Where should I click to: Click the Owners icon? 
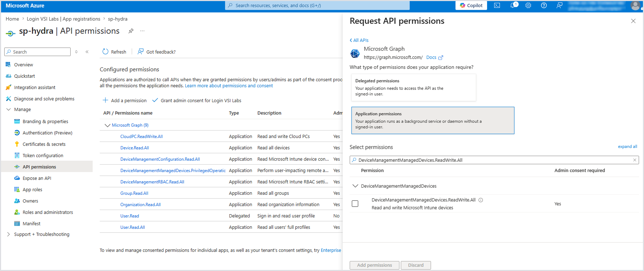17,201
